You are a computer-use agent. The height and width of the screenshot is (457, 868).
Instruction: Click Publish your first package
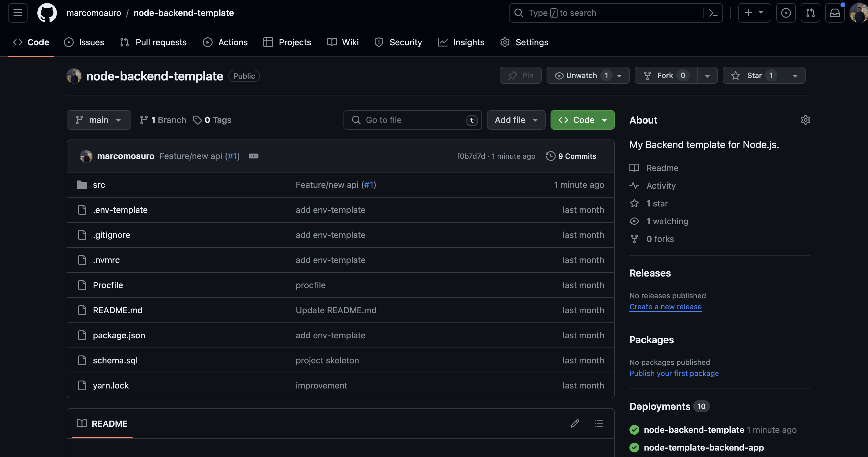point(674,373)
